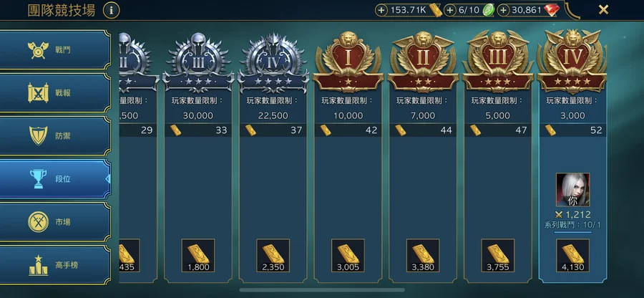Add red gems with the plus icon
This screenshot has height=298, width=644.
[503, 10]
